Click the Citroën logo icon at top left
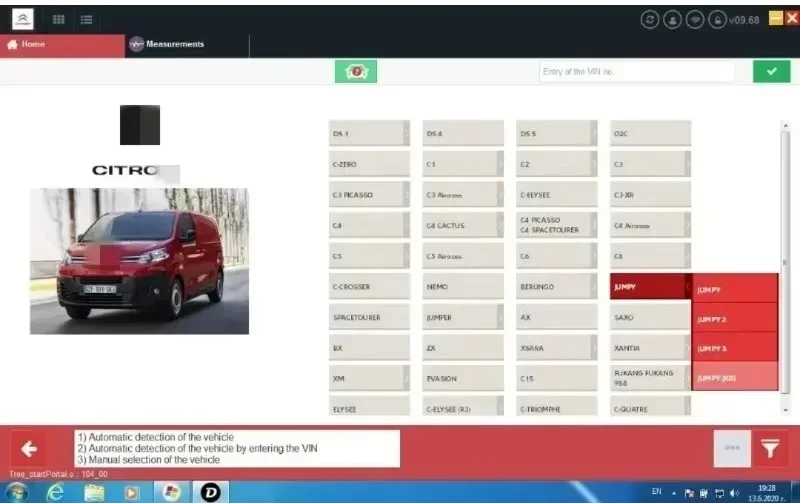The width and height of the screenshot is (800, 503). (x=22, y=19)
